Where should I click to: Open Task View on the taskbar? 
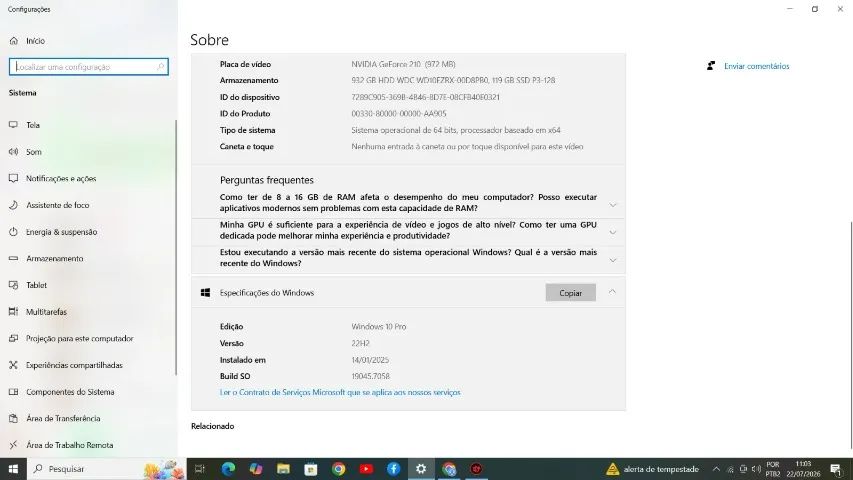[200, 469]
